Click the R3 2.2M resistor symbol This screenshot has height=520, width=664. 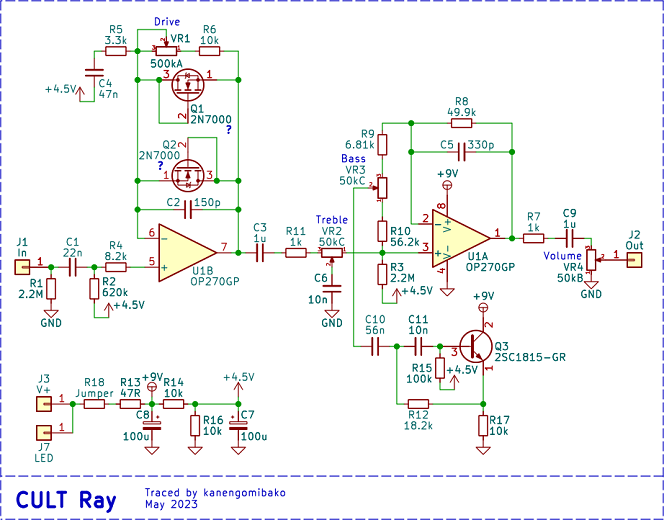click(382, 274)
